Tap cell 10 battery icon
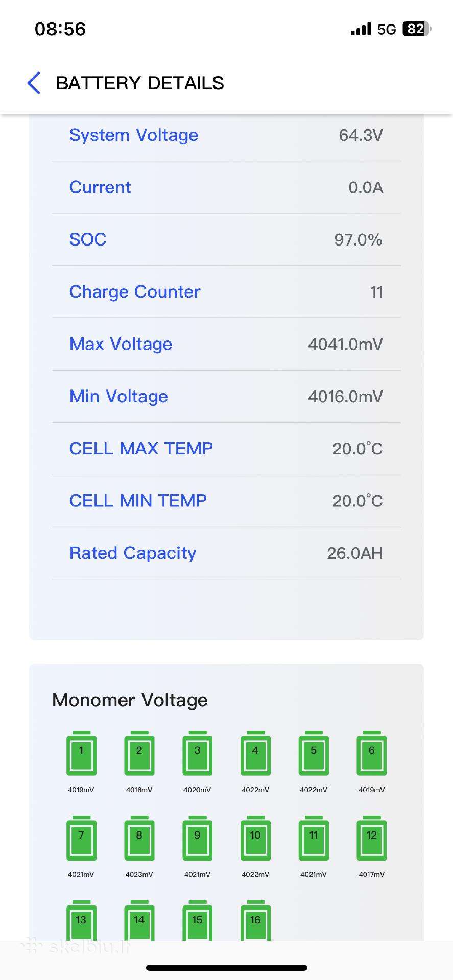453x980 pixels. click(255, 838)
